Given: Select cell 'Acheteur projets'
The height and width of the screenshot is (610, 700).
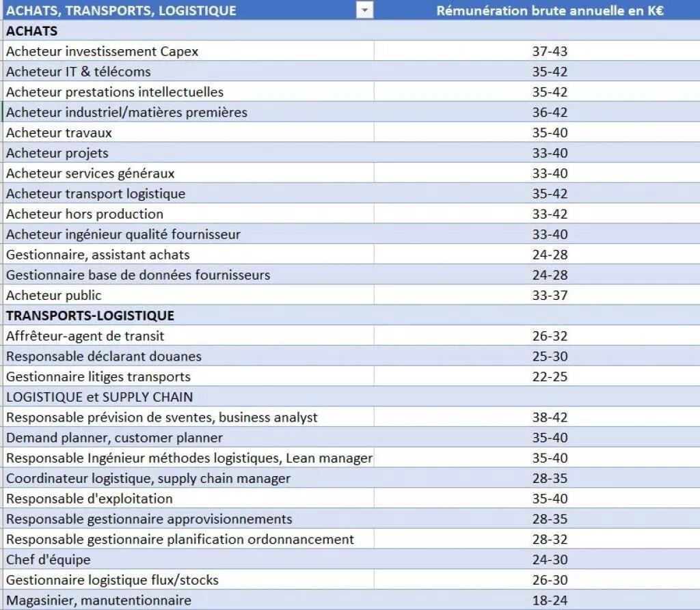Looking at the screenshot, I should [x=189, y=152].
